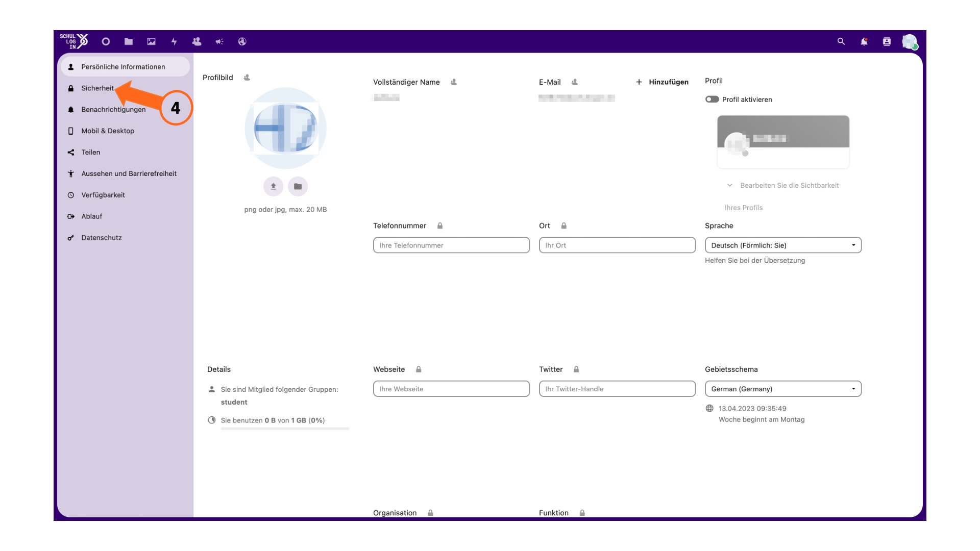Screen dimensions: 980x551
Task: Click the search magnifier icon
Action: click(841, 41)
